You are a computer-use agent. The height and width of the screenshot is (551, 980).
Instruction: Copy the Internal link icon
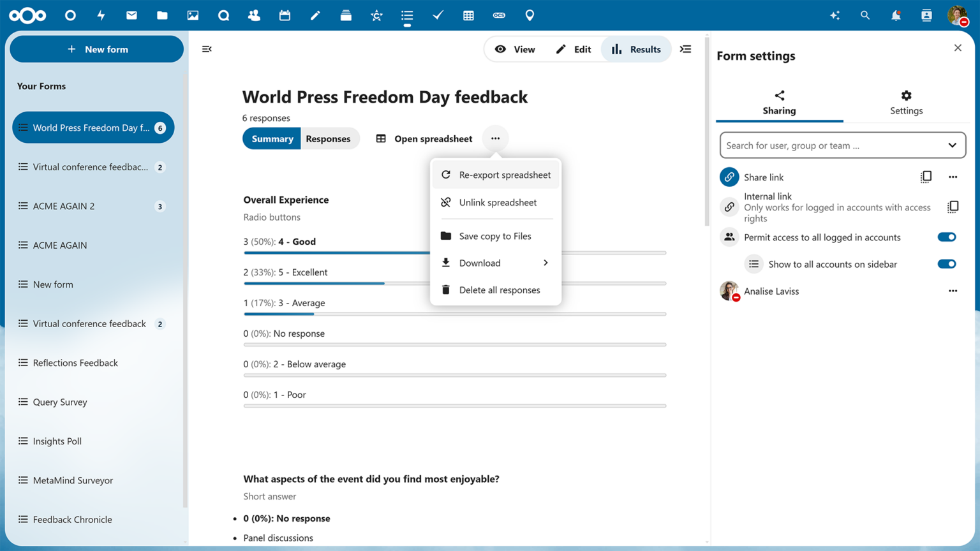pyautogui.click(x=953, y=207)
